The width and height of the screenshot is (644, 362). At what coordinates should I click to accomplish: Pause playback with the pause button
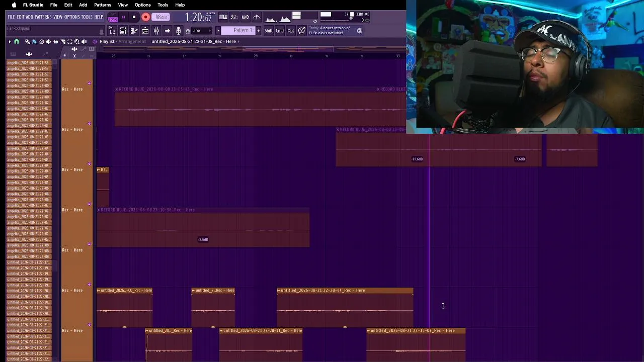[123, 17]
